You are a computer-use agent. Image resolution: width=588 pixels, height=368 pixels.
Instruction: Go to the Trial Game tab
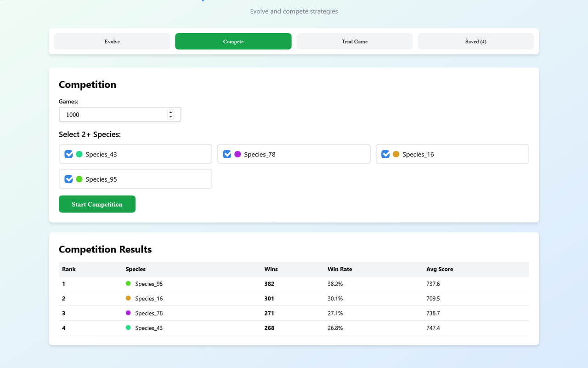point(355,41)
